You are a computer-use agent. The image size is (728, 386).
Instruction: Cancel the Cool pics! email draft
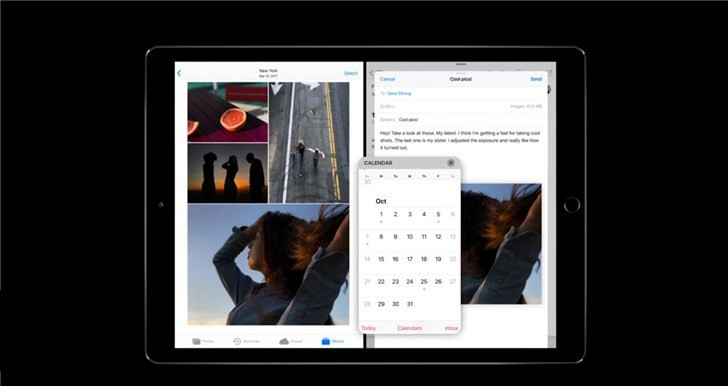pos(387,79)
